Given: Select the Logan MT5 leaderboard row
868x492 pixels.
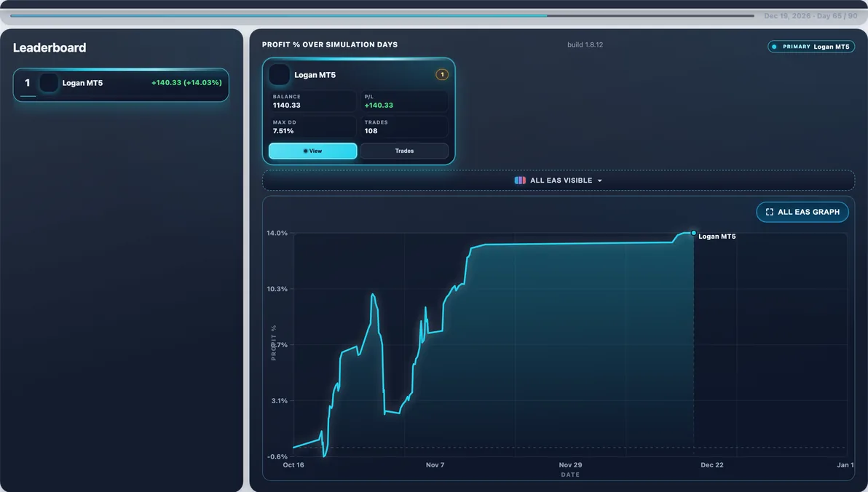Looking at the screenshot, I should point(121,84).
